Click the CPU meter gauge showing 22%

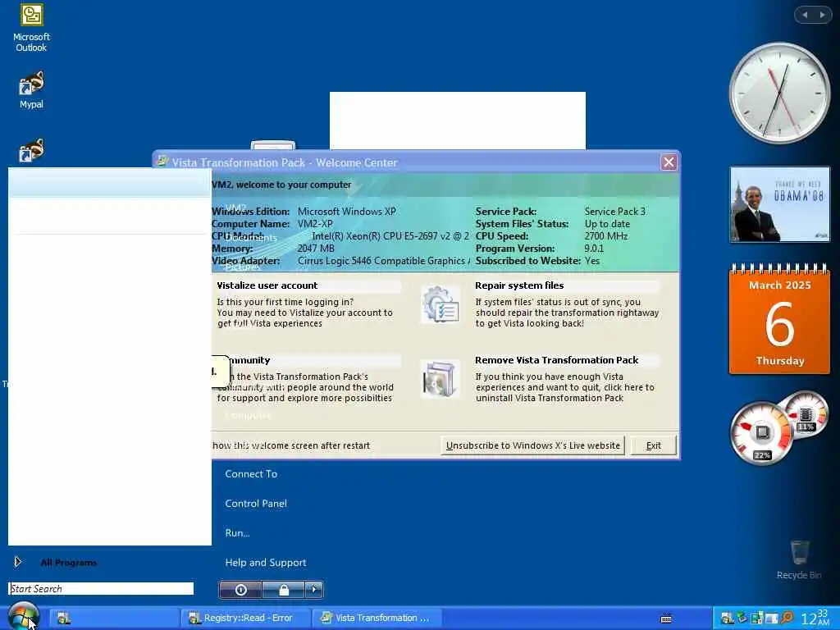click(761, 434)
